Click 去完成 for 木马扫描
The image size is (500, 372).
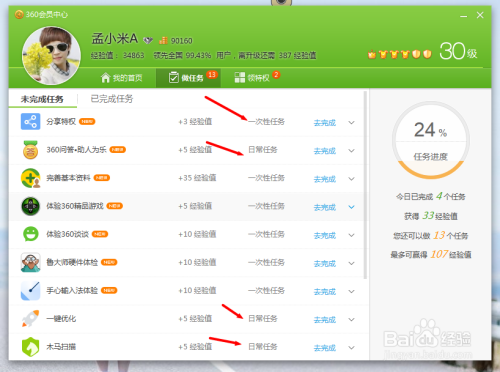325,348
